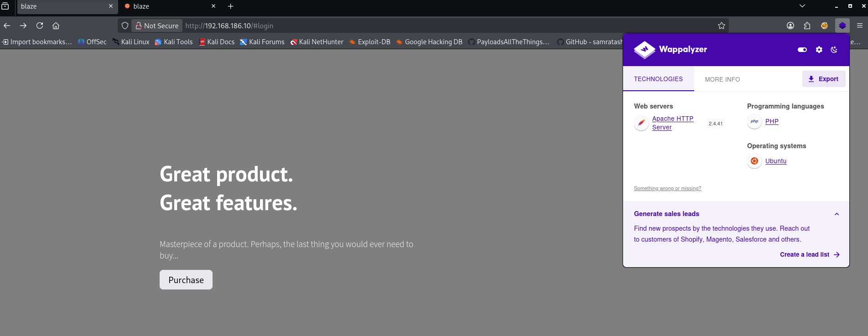This screenshot has height=336, width=868.
Task: Open the extensions puzzle icon
Action: click(807, 26)
